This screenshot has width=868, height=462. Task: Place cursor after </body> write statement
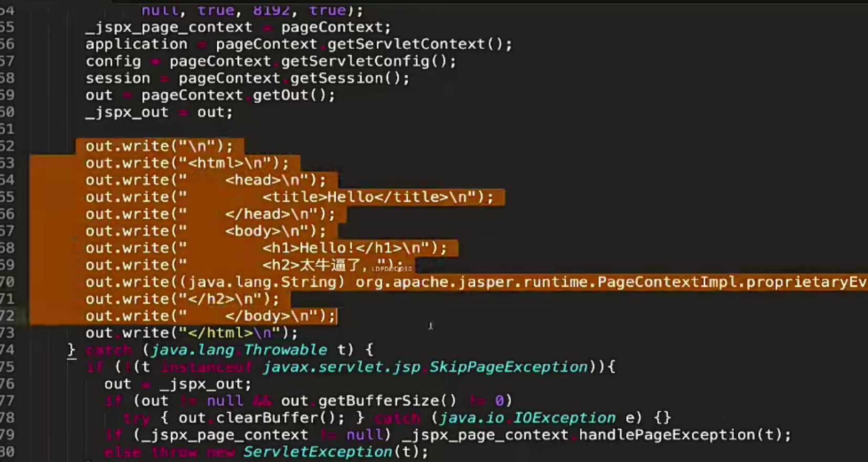336,316
